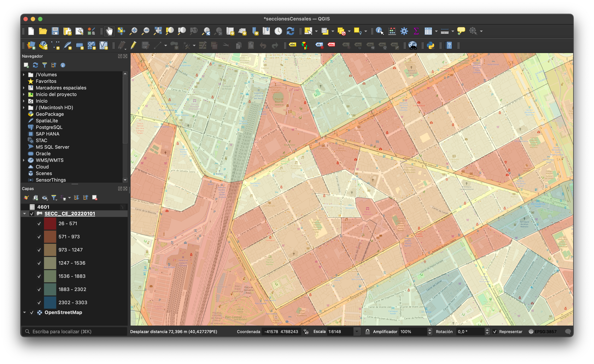Save the project with the floppy disk icon
This screenshot has width=594, height=364.
pyautogui.click(x=55, y=31)
